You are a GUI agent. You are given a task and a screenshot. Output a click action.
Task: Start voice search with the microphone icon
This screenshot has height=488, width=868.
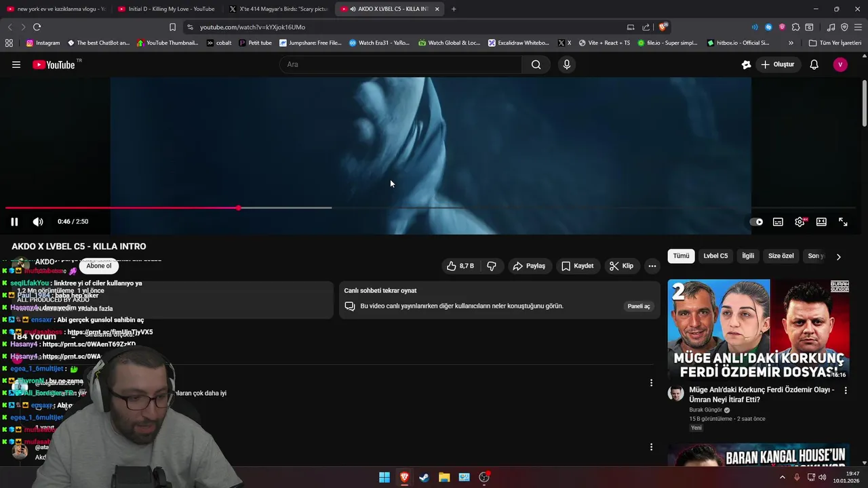click(x=567, y=64)
